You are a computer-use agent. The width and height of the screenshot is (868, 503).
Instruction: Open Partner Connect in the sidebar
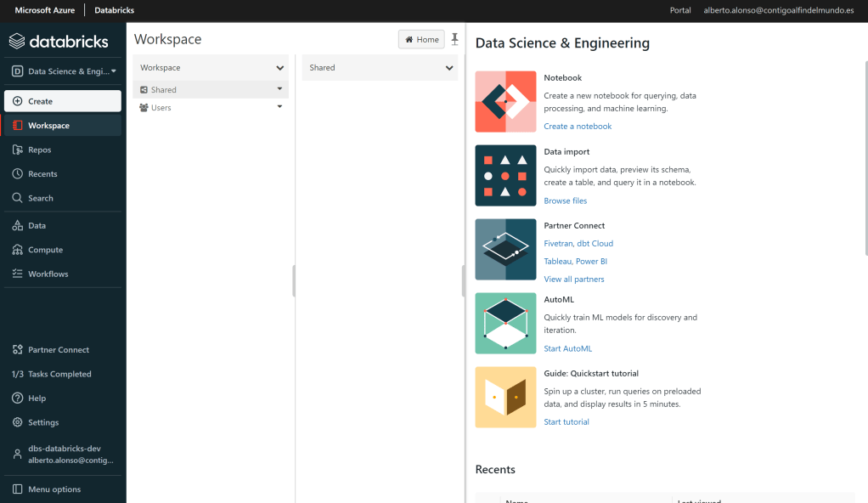pyautogui.click(x=58, y=350)
